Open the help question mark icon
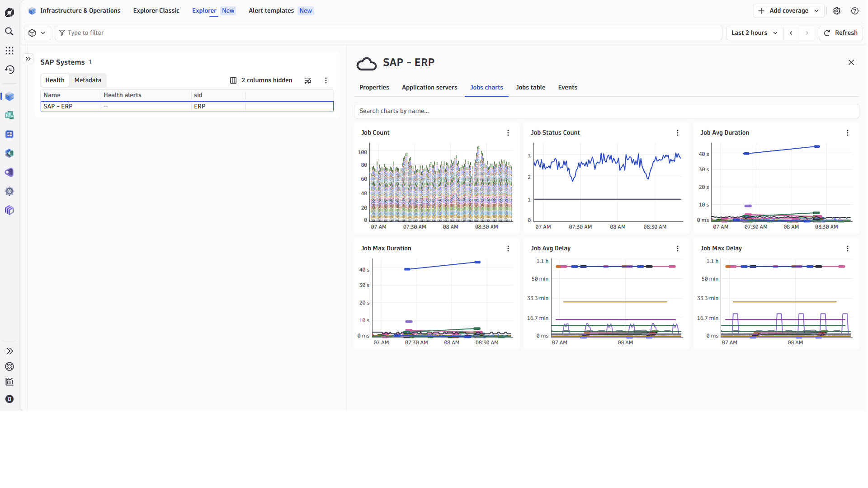The width and height of the screenshot is (868, 488). click(x=854, y=11)
